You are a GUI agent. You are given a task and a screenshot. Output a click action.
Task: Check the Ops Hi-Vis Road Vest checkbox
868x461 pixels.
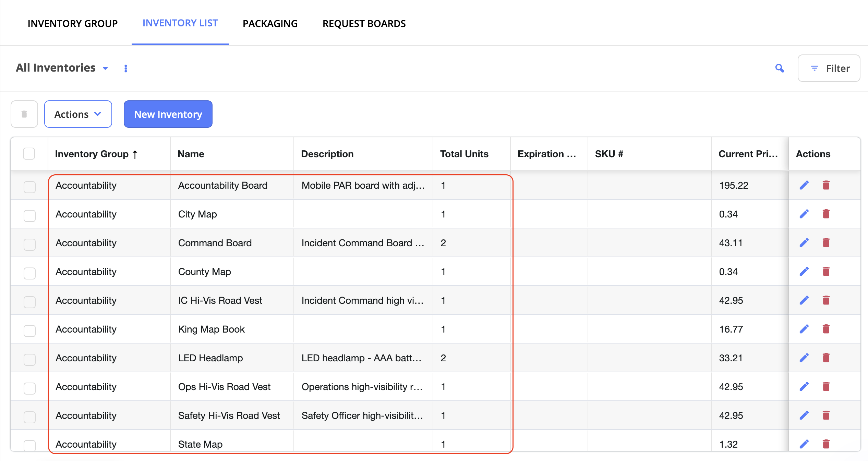point(30,388)
